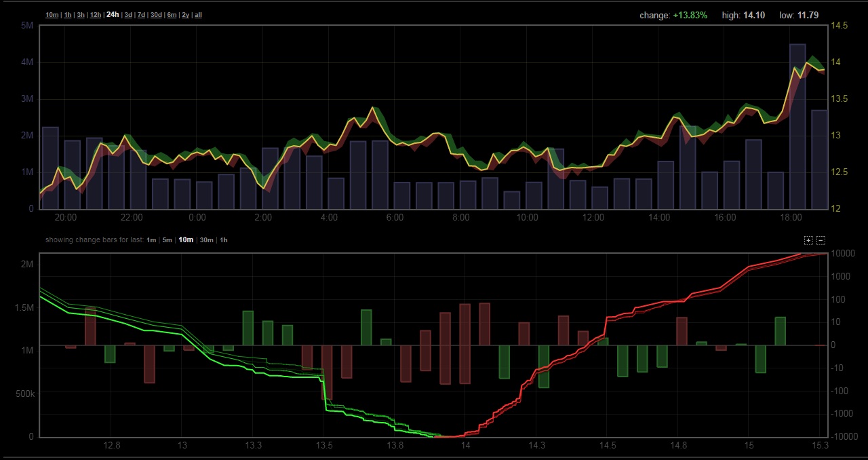The width and height of the screenshot is (868, 460).
Task: Set change bars to 1m interval
Action: click(x=151, y=240)
